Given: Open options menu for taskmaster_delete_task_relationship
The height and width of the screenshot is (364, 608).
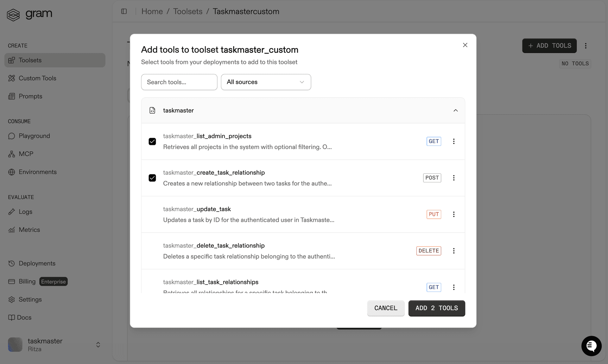Looking at the screenshot, I should [454, 251].
